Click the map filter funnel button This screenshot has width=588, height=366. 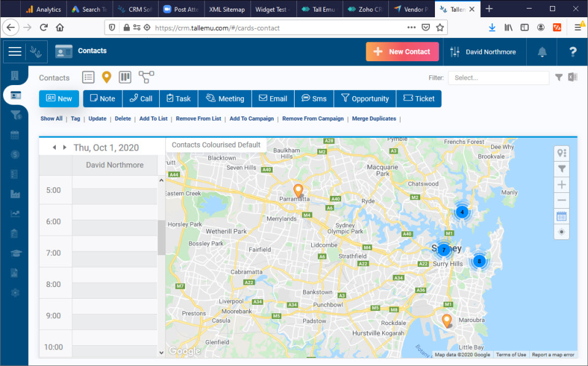click(x=562, y=169)
